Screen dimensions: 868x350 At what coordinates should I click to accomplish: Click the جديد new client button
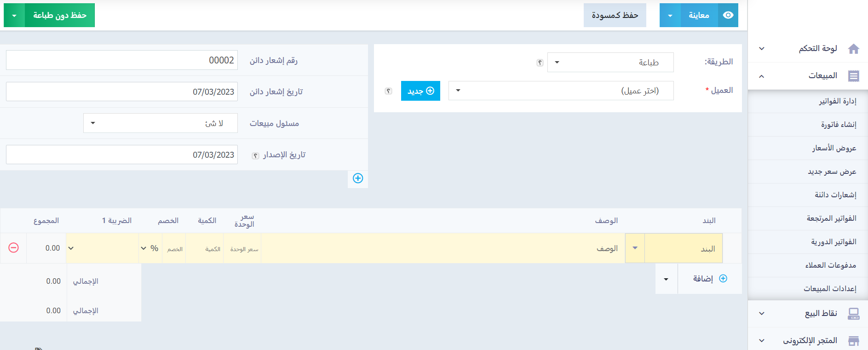pos(420,91)
